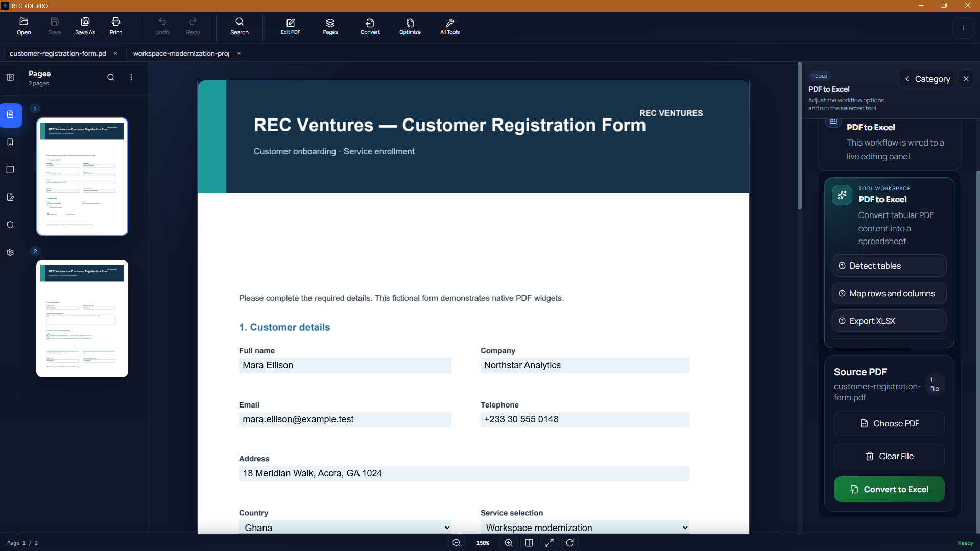This screenshot has height=551, width=980.
Task: Click the Save As toolbar icon
Action: [85, 26]
